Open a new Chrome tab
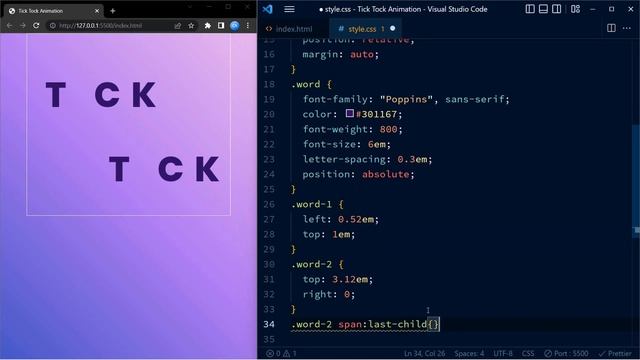The image size is (640, 360). [x=113, y=11]
